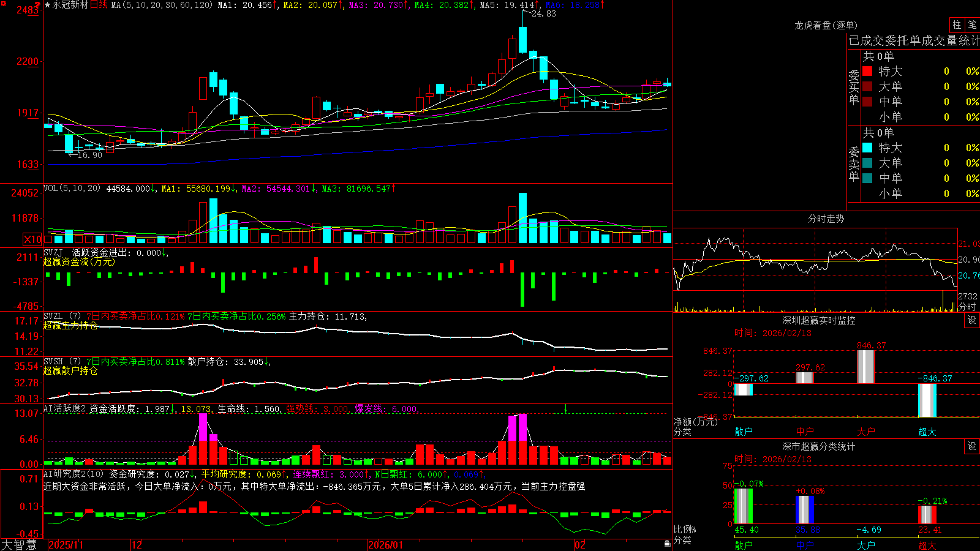The height and width of the screenshot is (551, 980).
Task: Select 大户 category in 分类统计 chart
Action: coord(866,545)
